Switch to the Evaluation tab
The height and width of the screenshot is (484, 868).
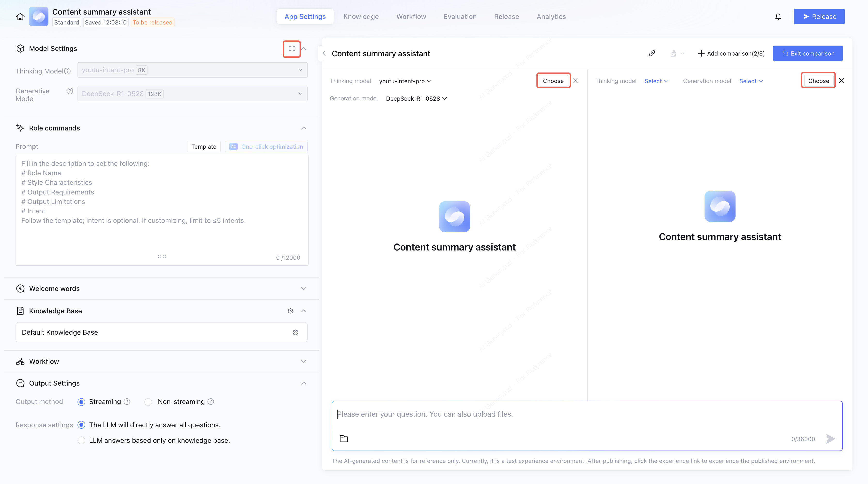[x=460, y=16]
